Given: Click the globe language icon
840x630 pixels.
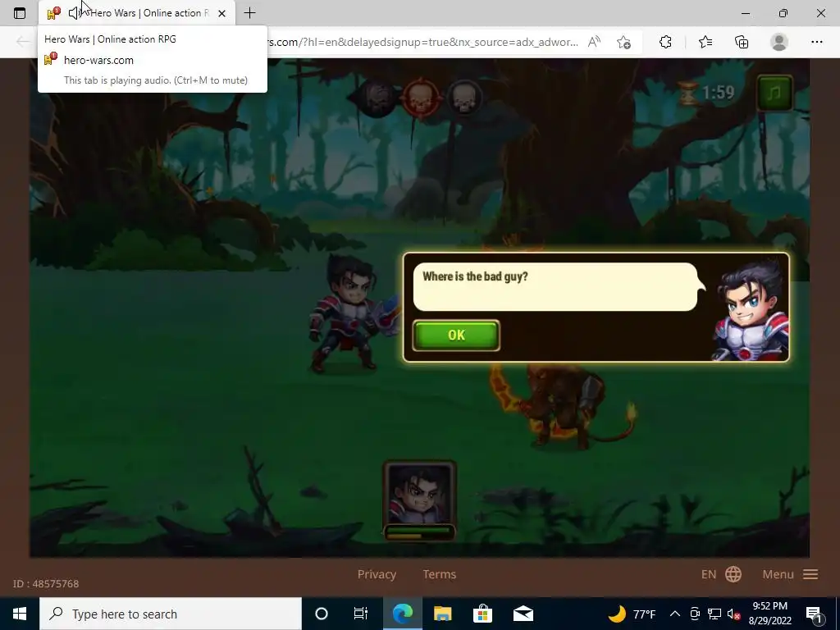Looking at the screenshot, I should [733, 574].
